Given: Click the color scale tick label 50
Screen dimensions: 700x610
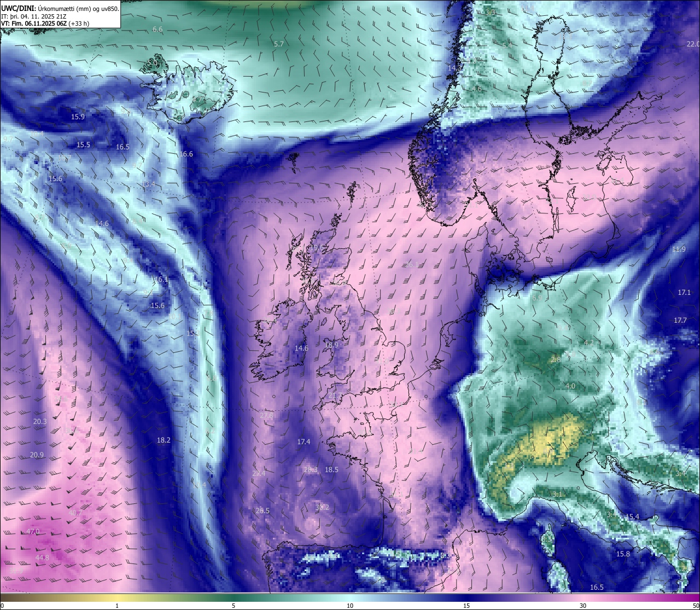Looking at the screenshot, I should tap(696, 606).
